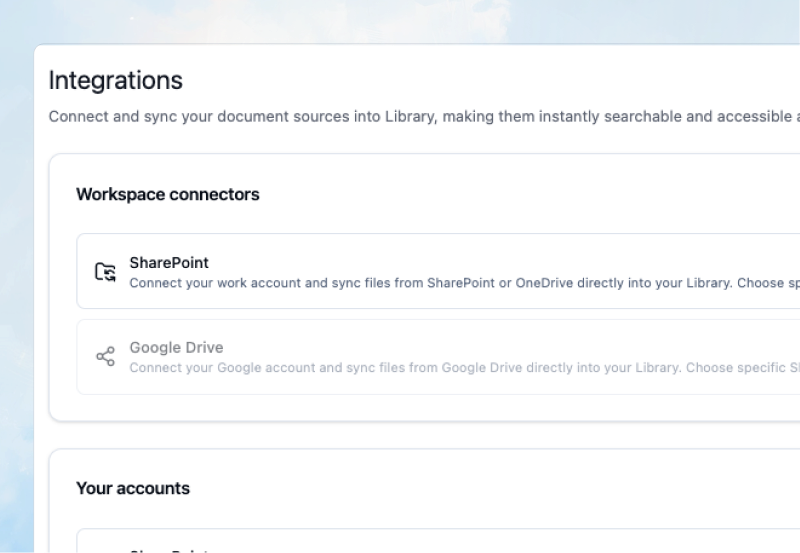Click the Google Drive description 'Connect your Google account'
The image size is (800, 553).
click(465, 368)
